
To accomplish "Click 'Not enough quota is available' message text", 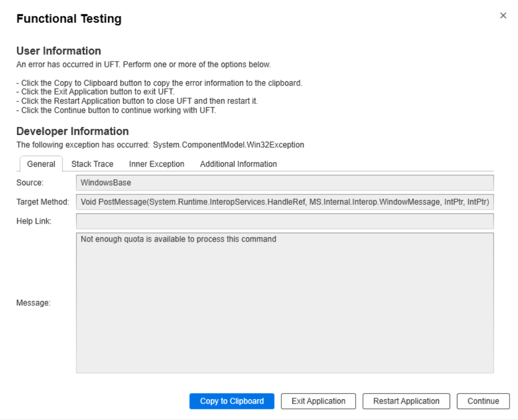I will click(x=178, y=239).
